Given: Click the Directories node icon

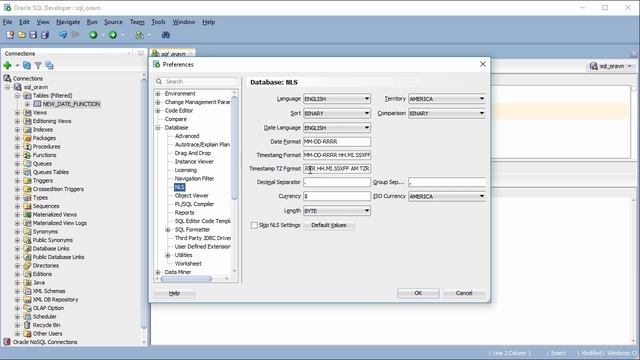Looking at the screenshot, I should 27,265.
